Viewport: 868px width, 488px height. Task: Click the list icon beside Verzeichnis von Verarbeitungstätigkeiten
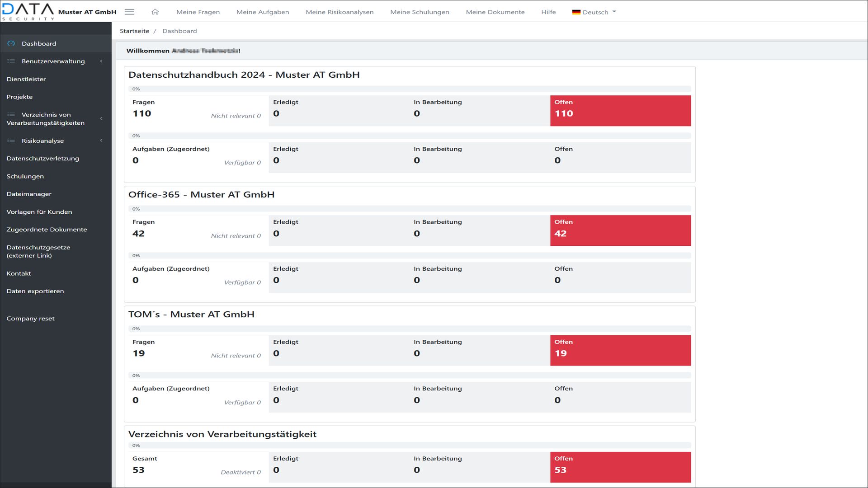(11, 114)
